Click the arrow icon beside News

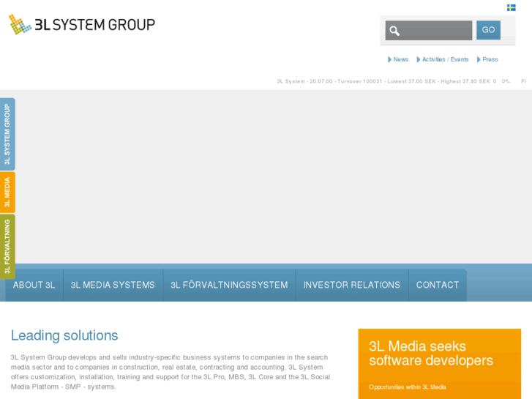pos(390,59)
